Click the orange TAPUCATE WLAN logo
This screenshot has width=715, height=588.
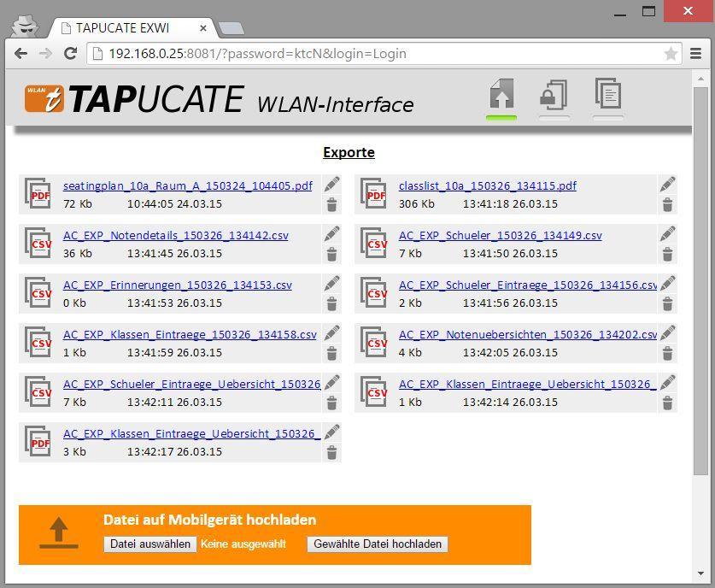tap(44, 98)
